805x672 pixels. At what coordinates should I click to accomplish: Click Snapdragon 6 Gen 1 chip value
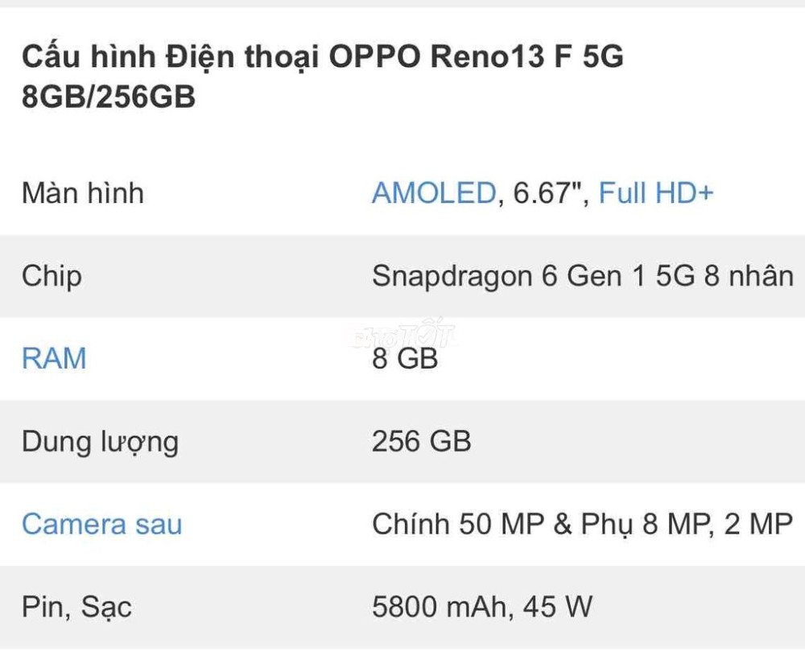point(583,276)
